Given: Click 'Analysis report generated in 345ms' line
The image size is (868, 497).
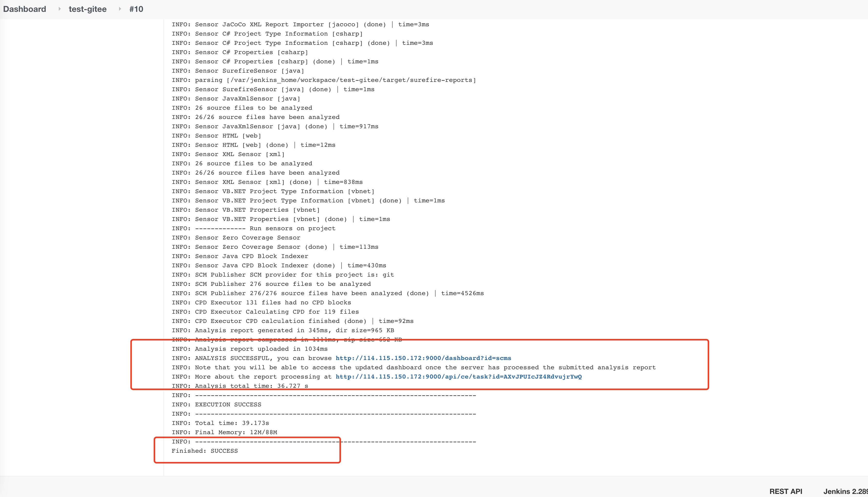Looking at the screenshot, I should coord(283,330).
